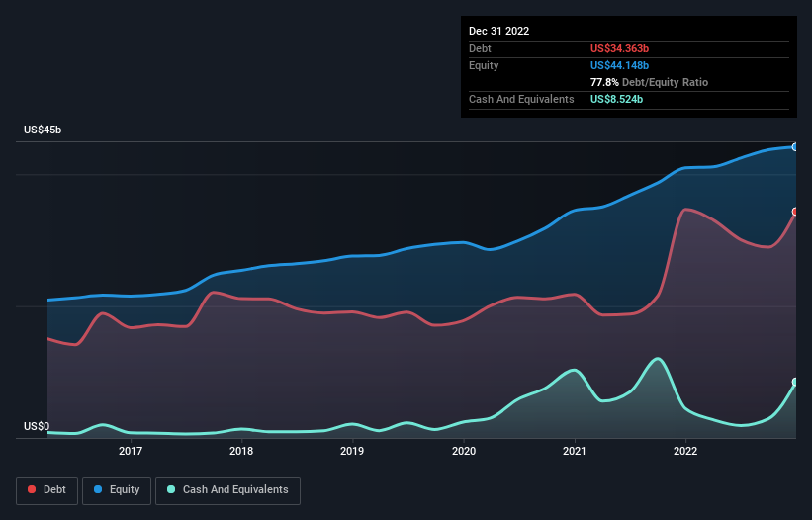This screenshot has width=812, height=520.
Task: Click the US$0 y-axis label
Action: 37,426
